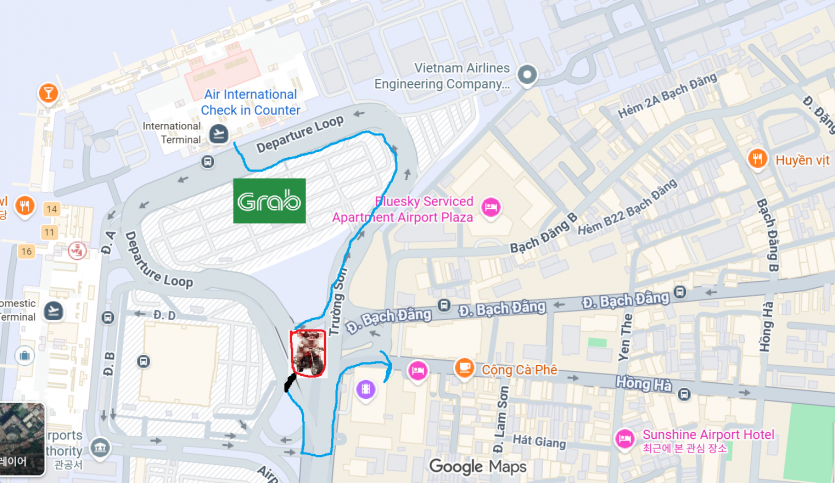The image size is (835, 483).
Task: Select the Domestic Terminal airplane marker
Action: [x=53, y=310]
